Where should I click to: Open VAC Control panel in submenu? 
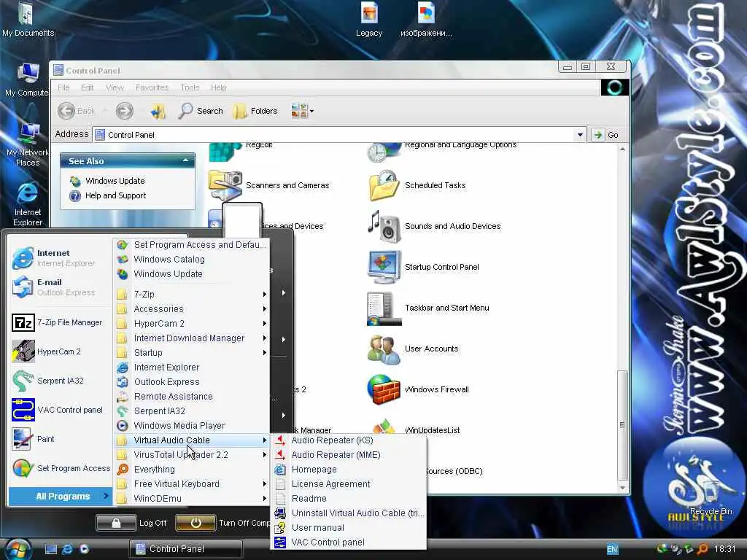pos(349,542)
